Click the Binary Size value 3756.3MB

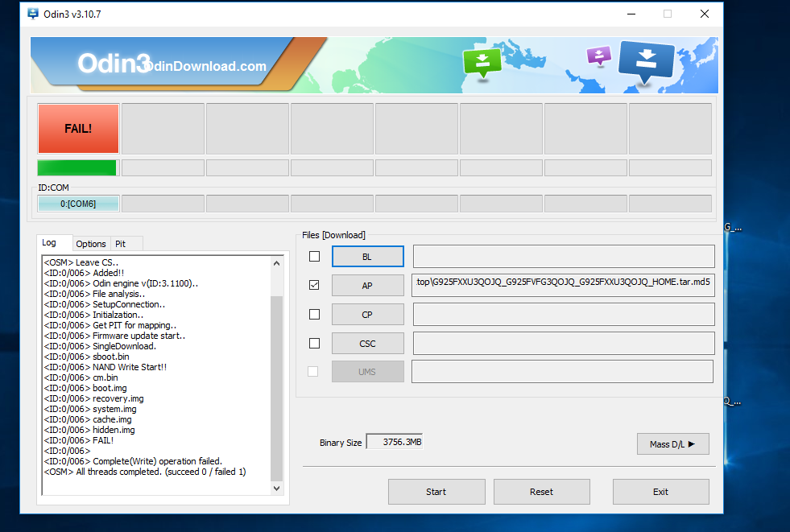click(395, 442)
